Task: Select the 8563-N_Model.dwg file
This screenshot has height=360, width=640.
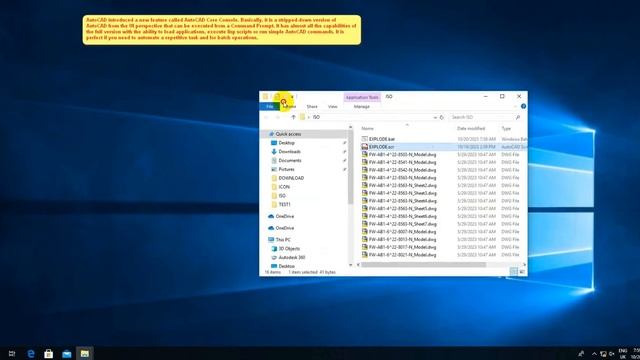Action: click(x=402, y=178)
